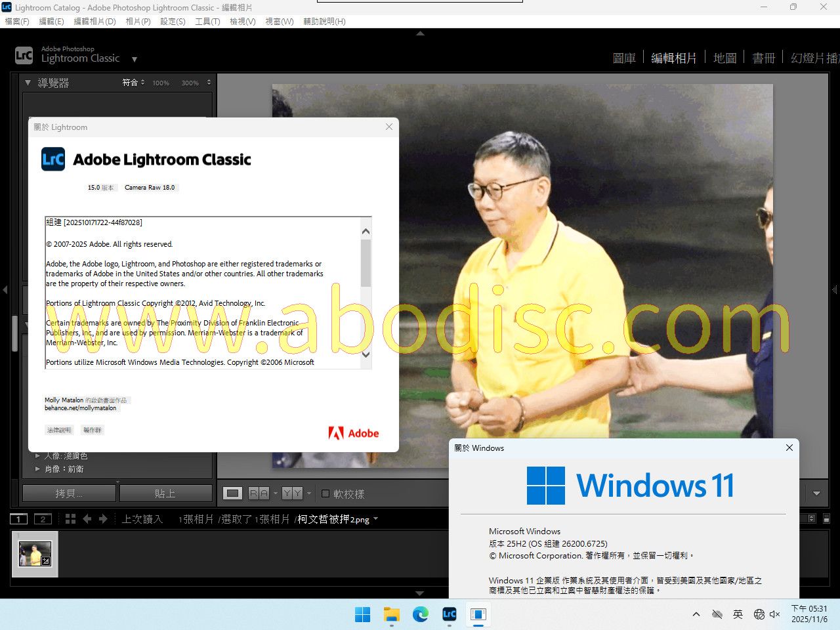Image resolution: width=840 pixels, height=630 pixels.
Task: Click the before/after Y|Y view icon
Action: point(292,493)
